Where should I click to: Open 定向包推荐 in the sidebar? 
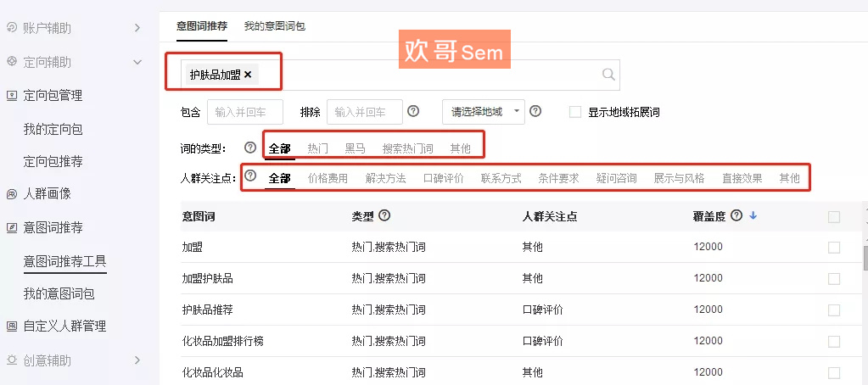53,162
